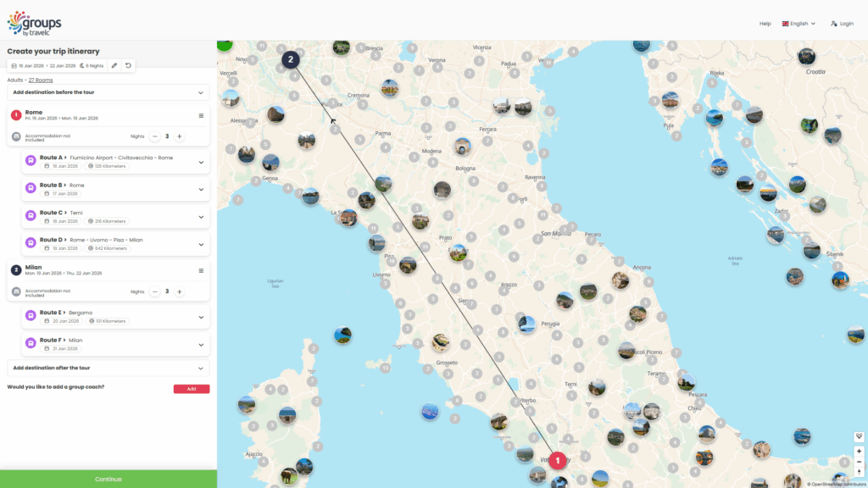
Task: Reset map compass bearing to north
Action: (859, 473)
